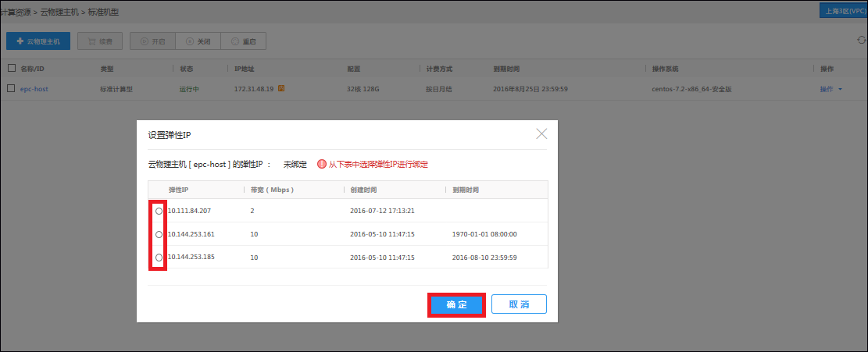Click the orange IP icon next to 172.31.48.19
This screenshot has height=352, width=868.
tap(281, 89)
